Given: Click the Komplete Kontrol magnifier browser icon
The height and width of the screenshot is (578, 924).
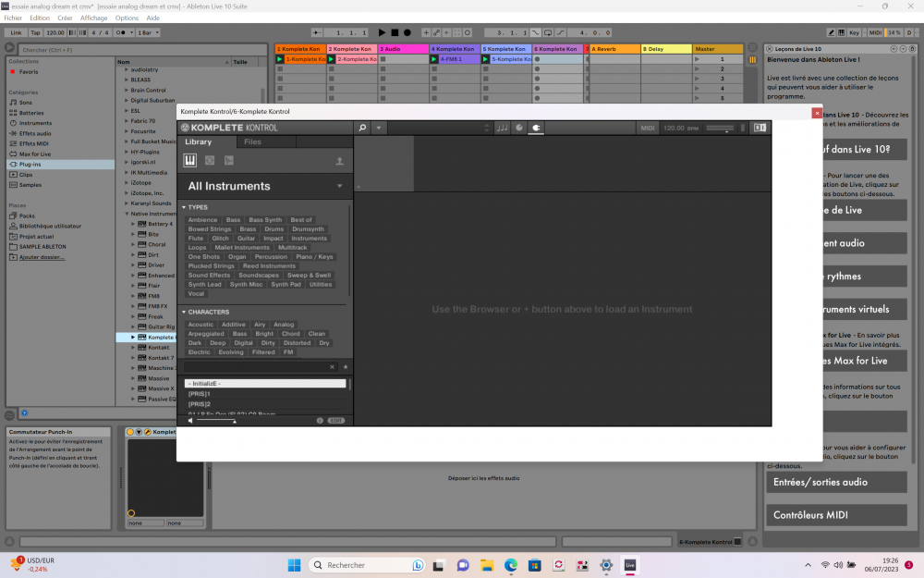Looking at the screenshot, I should [x=362, y=128].
